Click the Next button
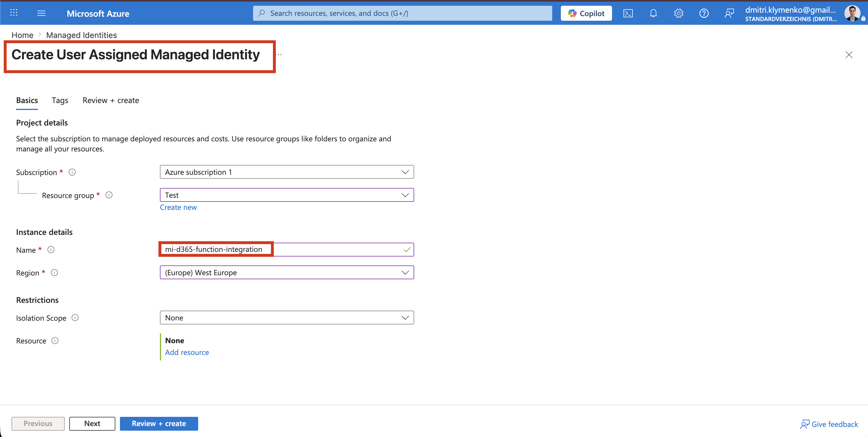This screenshot has height=437, width=868. [92, 423]
